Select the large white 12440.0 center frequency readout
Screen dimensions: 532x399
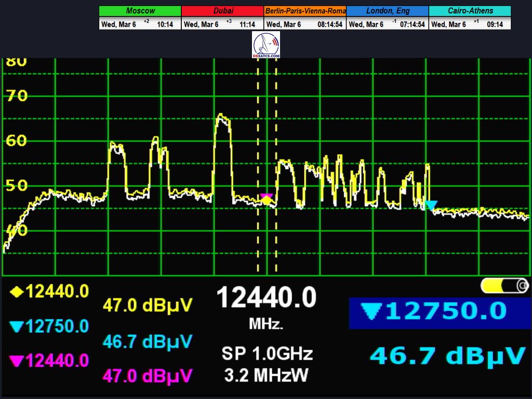pos(266,299)
